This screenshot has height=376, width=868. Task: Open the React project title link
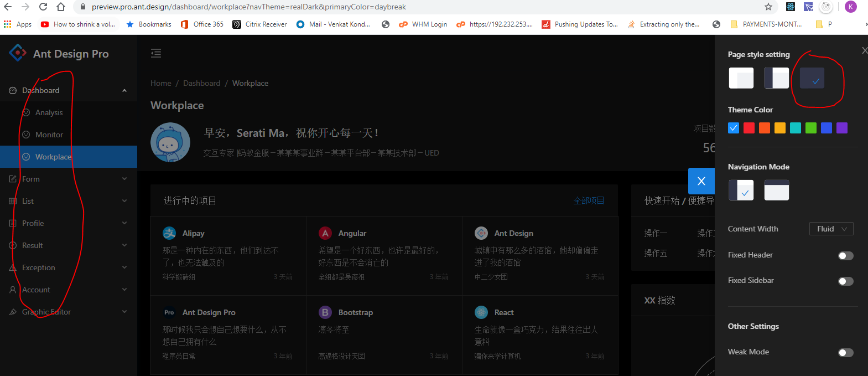pos(504,312)
